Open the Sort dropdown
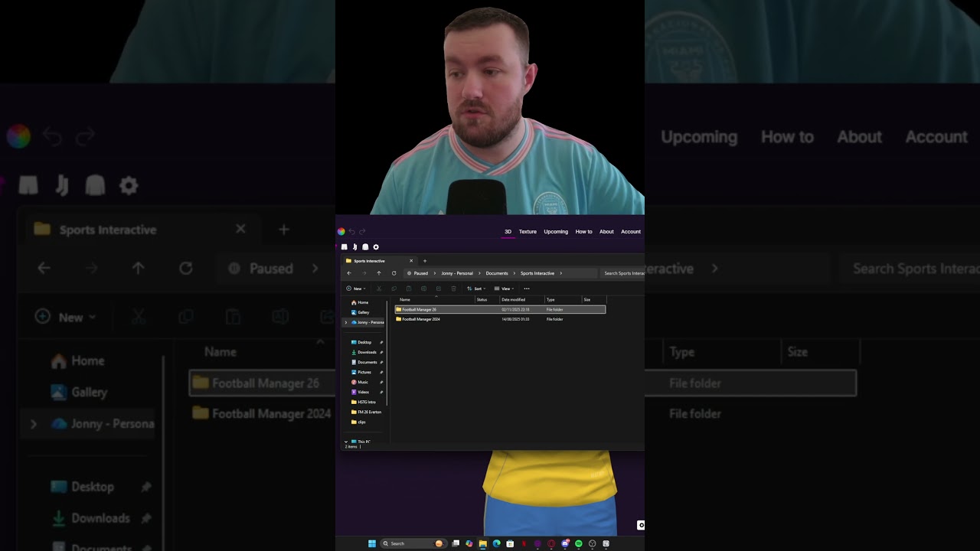Image resolution: width=980 pixels, height=551 pixels. point(476,289)
